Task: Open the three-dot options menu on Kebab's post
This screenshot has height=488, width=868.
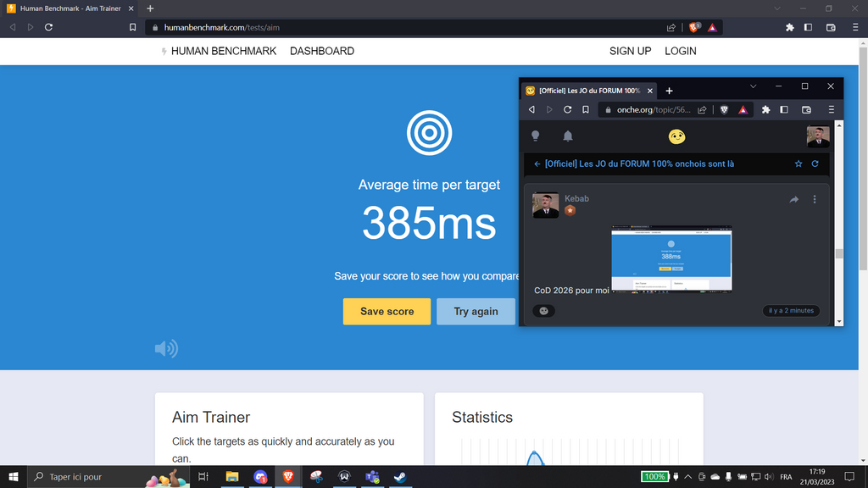Action: pyautogui.click(x=815, y=200)
